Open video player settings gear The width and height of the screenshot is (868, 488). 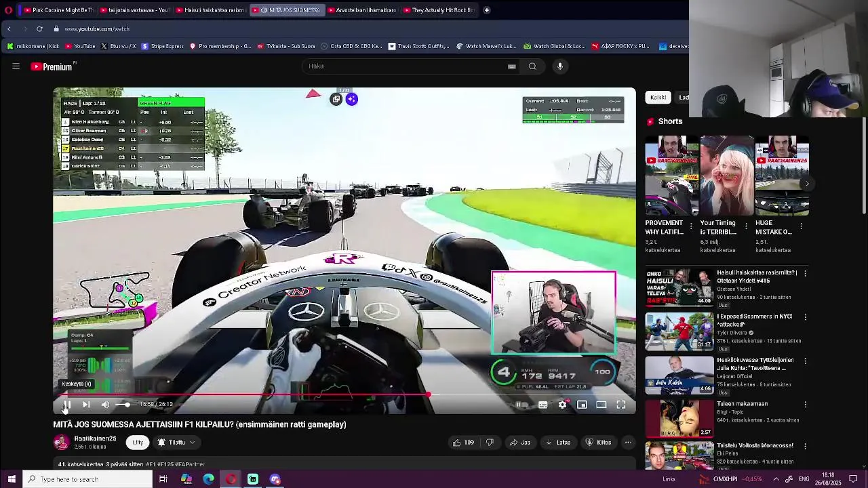[563, 405]
